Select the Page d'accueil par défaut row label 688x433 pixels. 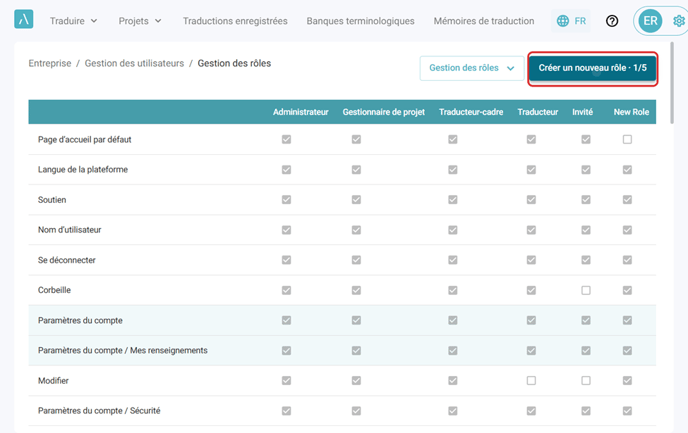pyautogui.click(x=85, y=140)
